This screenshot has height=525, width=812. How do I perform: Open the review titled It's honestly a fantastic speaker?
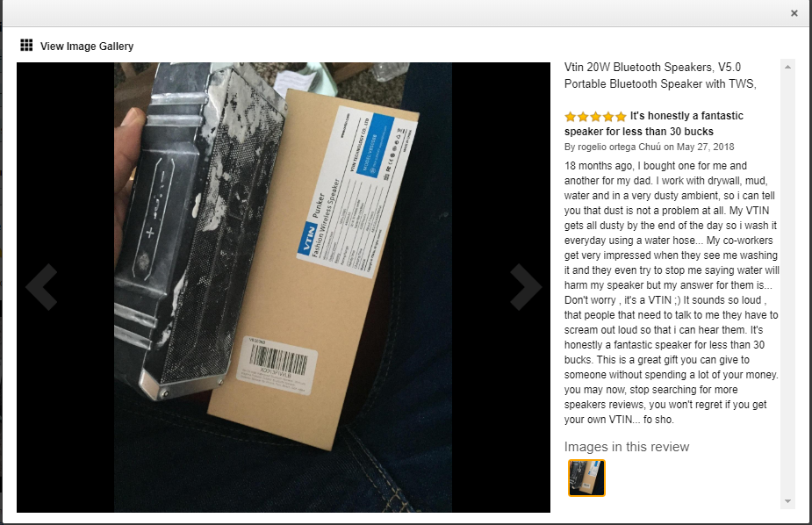[x=653, y=123]
